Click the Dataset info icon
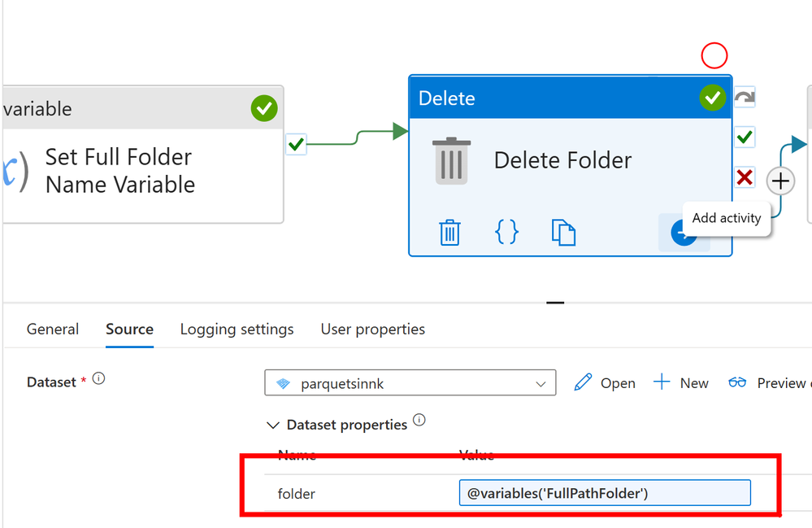812x528 pixels. tap(98, 379)
